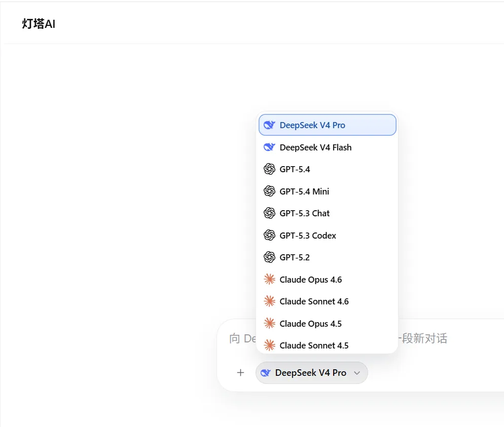Click the 灯塔AI title in the header
504x427 pixels.
coord(39,24)
